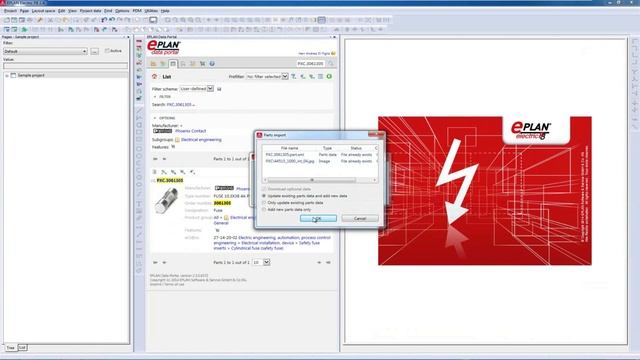The width and height of the screenshot is (640, 360).
Task: Click the File name column header in Parts import
Action: pos(289,148)
